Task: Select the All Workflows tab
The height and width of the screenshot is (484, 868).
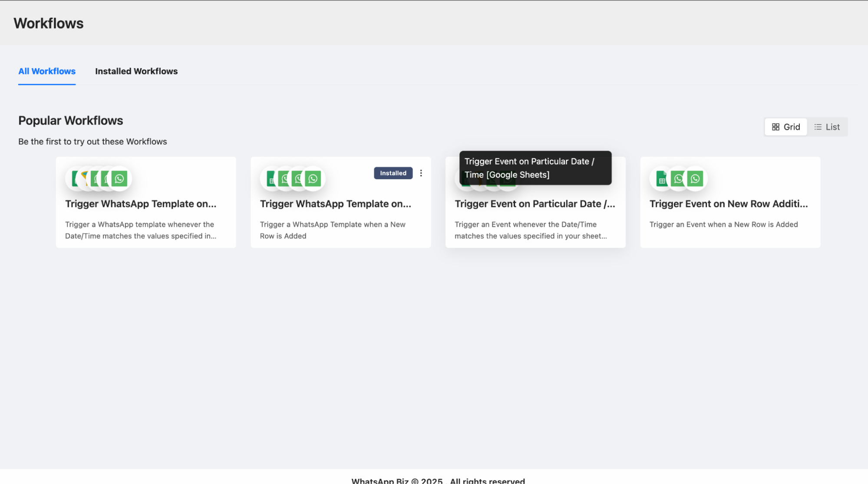Action: [47, 71]
